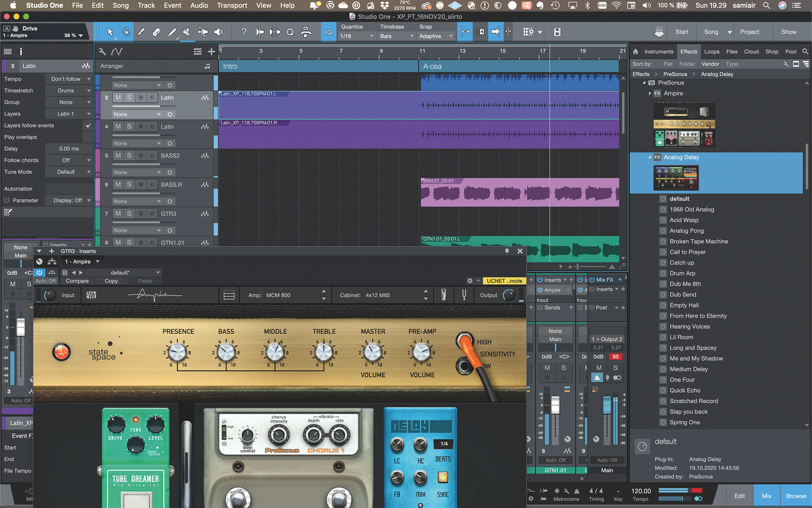The height and width of the screenshot is (508, 812).
Task: Select the Eraser tool
Action: 156,32
